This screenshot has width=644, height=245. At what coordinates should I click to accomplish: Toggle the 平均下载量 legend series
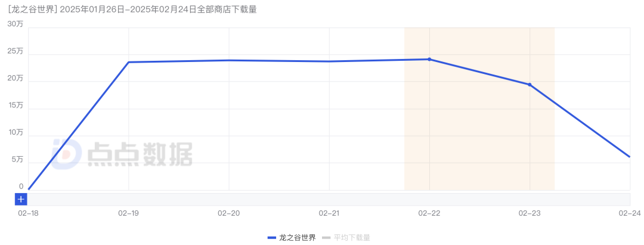[351, 237]
